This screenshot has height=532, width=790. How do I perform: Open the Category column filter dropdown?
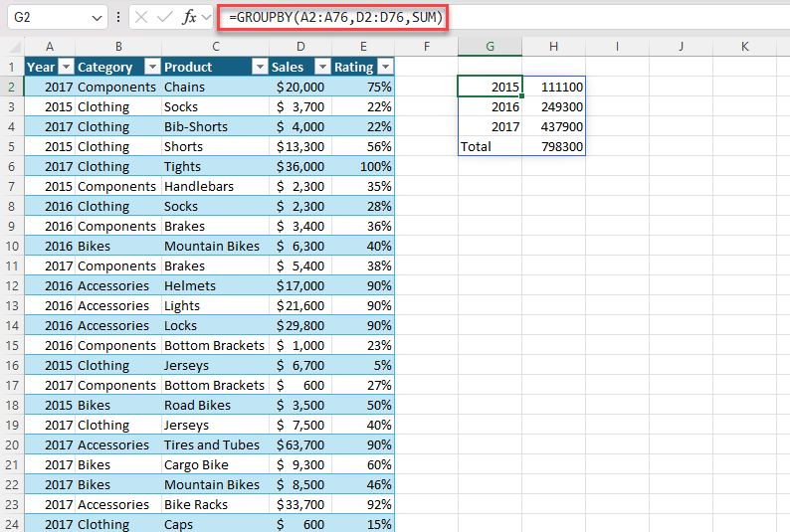151,67
